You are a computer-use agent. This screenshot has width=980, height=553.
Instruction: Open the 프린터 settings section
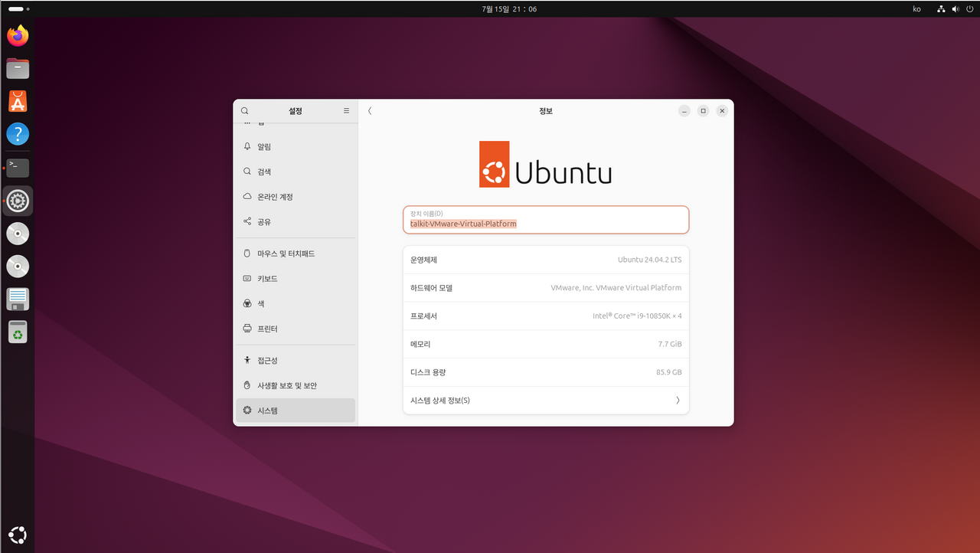tap(296, 329)
